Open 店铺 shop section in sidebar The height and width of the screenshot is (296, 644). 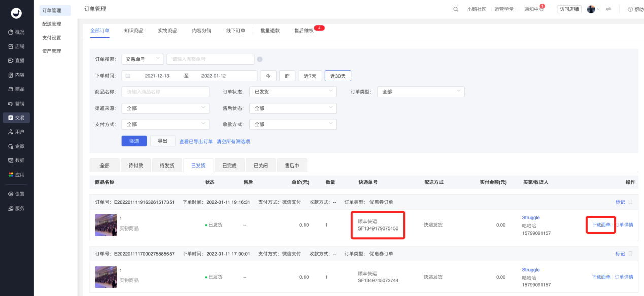(x=16, y=46)
